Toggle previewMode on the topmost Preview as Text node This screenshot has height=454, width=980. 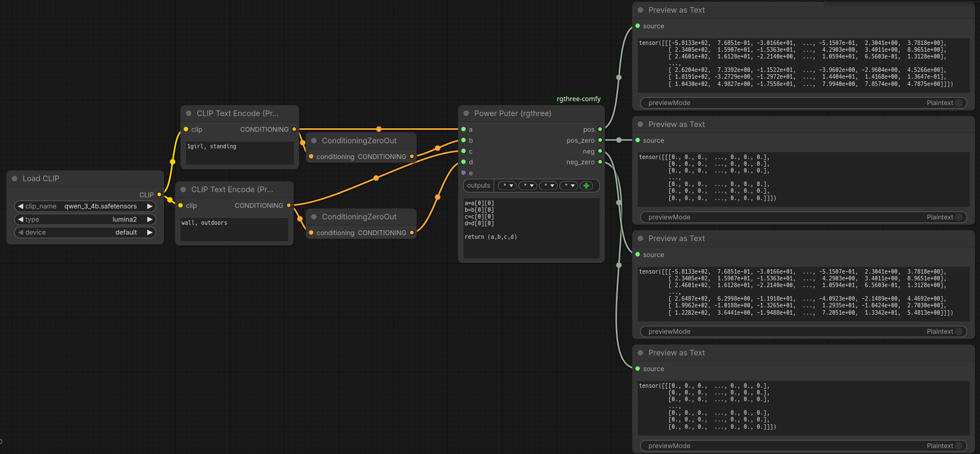point(804,103)
